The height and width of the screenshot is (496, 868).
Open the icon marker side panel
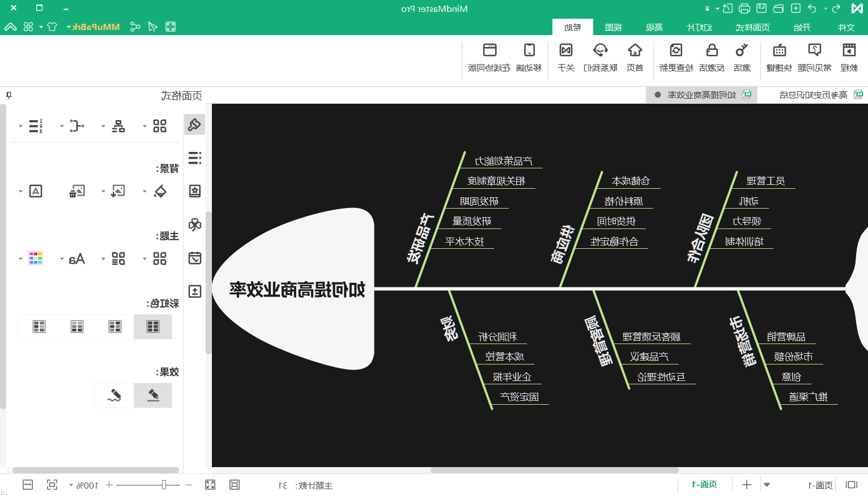194,191
